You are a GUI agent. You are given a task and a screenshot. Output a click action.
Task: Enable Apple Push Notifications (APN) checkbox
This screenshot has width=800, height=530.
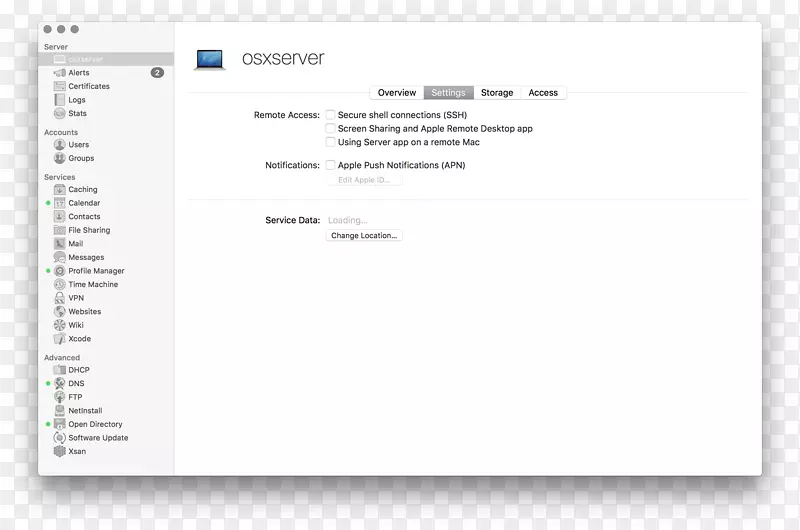[x=331, y=165]
